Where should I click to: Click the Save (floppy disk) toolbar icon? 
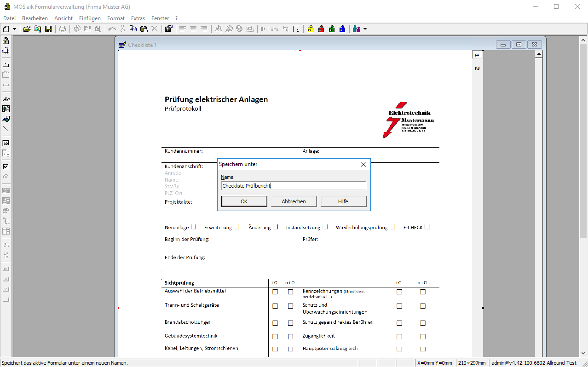(48, 29)
